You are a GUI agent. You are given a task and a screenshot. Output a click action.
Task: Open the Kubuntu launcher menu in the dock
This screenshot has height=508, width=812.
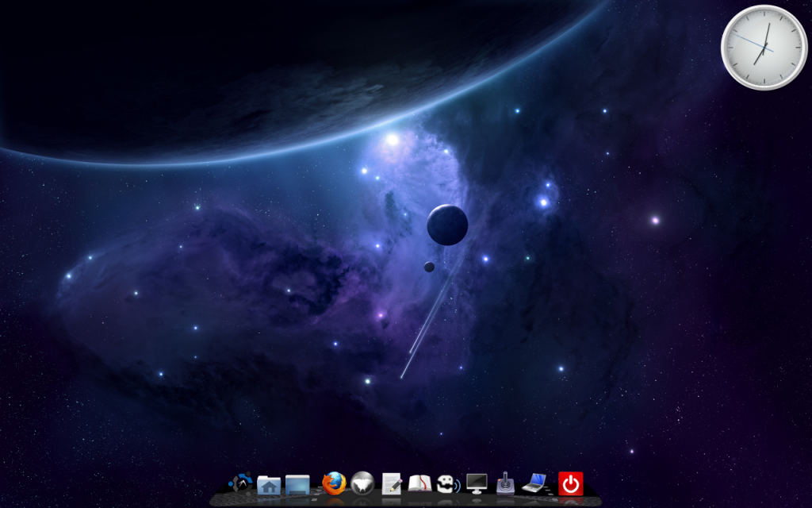(x=240, y=483)
